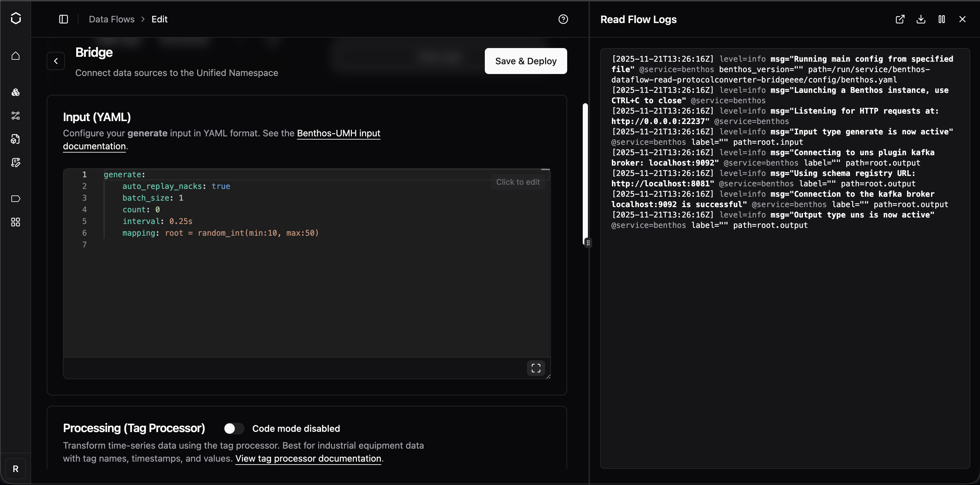This screenshot has width=980, height=485.
Task: Click Data Flows breadcrumb
Action: [x=112, y=19]
